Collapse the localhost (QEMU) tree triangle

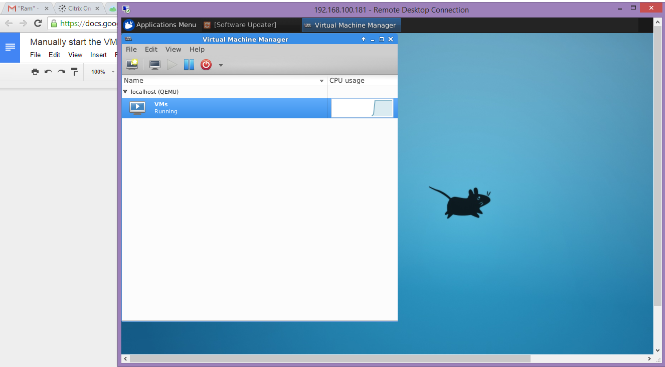[x=126, y=92]
